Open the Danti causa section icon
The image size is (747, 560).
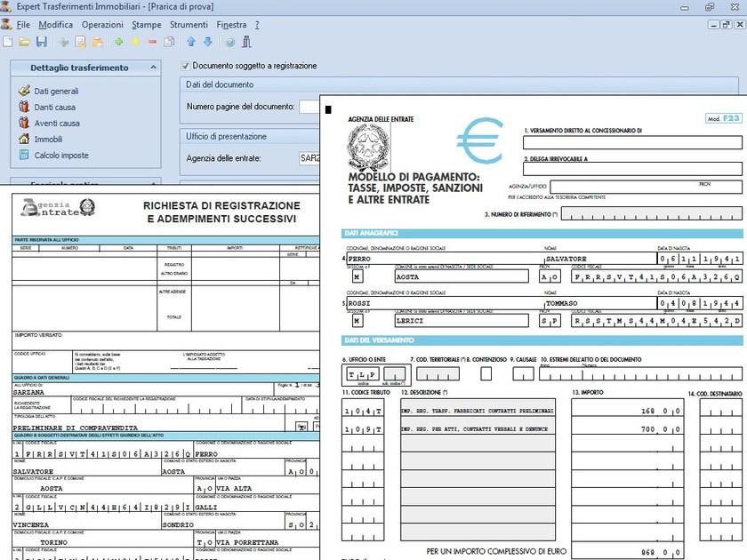[x=25, y=106]
